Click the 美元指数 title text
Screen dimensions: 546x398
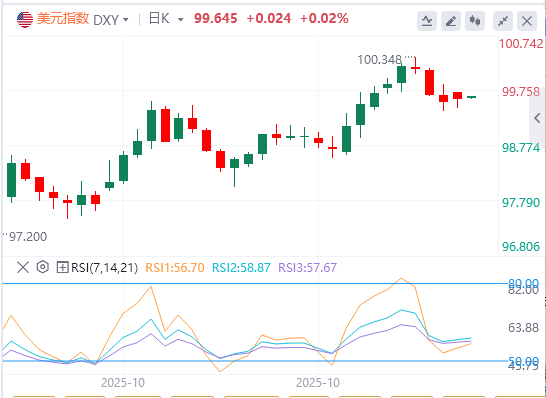click(63, 19)
